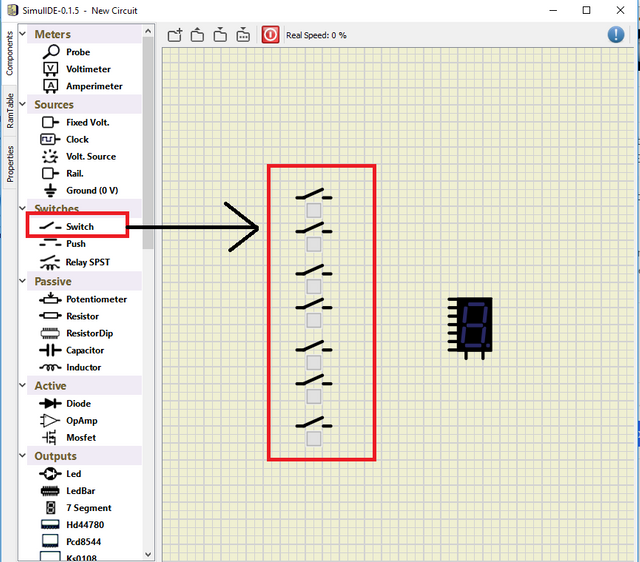640x562 pixels.
Task: Click the Open Circuit toolbar icon
Action: coord(198,35)
